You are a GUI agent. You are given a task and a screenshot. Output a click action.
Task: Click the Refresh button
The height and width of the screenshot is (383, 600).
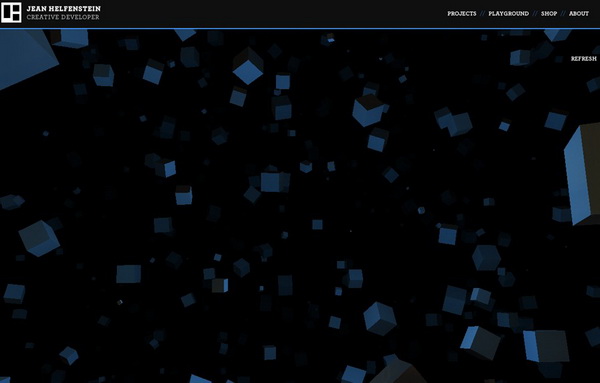pos(584,59)
